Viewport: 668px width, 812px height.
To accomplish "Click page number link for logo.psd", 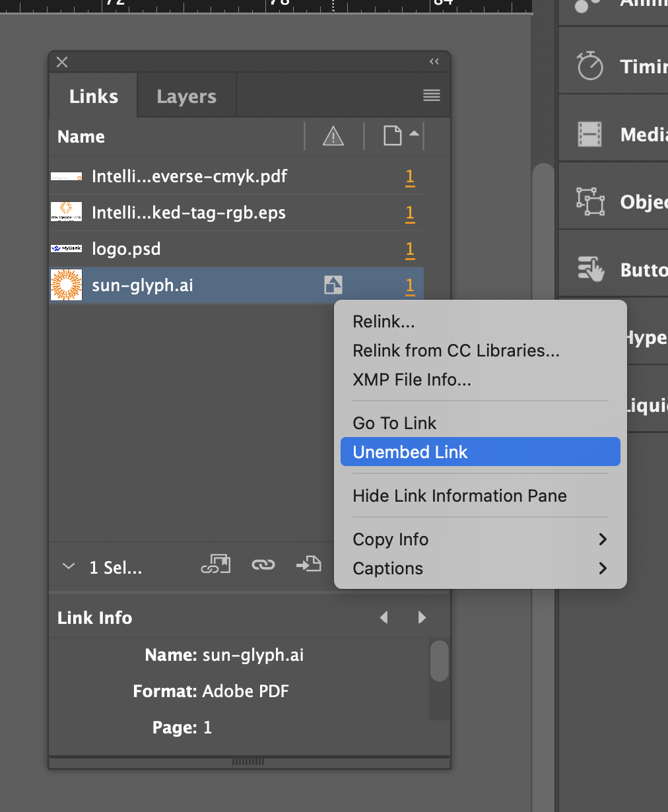I will click(410, 249).
